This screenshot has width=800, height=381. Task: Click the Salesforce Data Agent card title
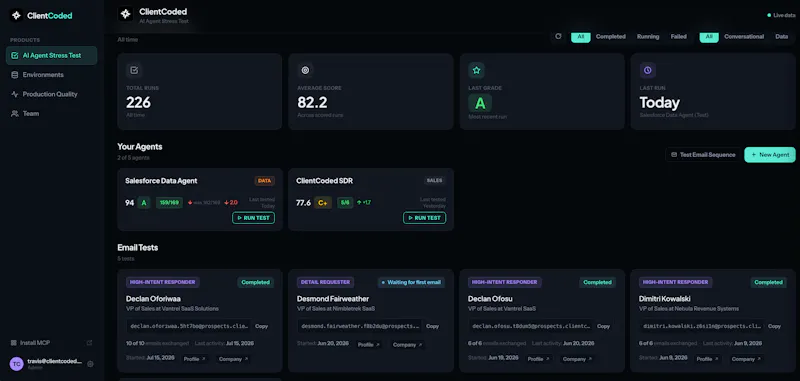(x=161, y=181)
